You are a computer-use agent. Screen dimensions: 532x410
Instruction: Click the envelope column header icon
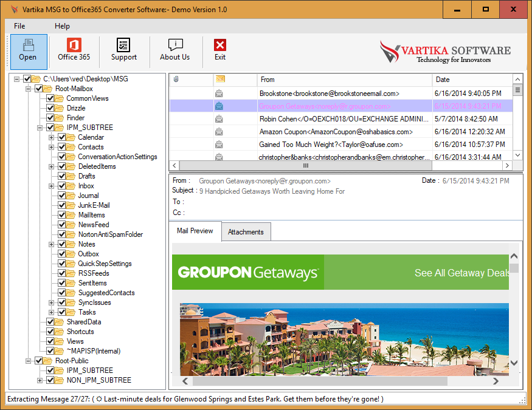(220, 79)
